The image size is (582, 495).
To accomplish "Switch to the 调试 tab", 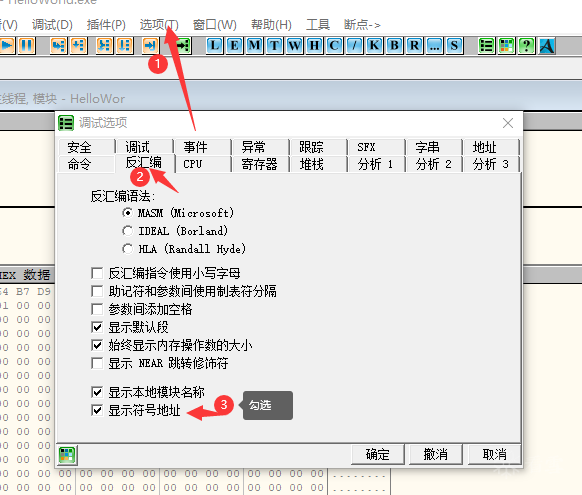I will click(x=144, y=147).
